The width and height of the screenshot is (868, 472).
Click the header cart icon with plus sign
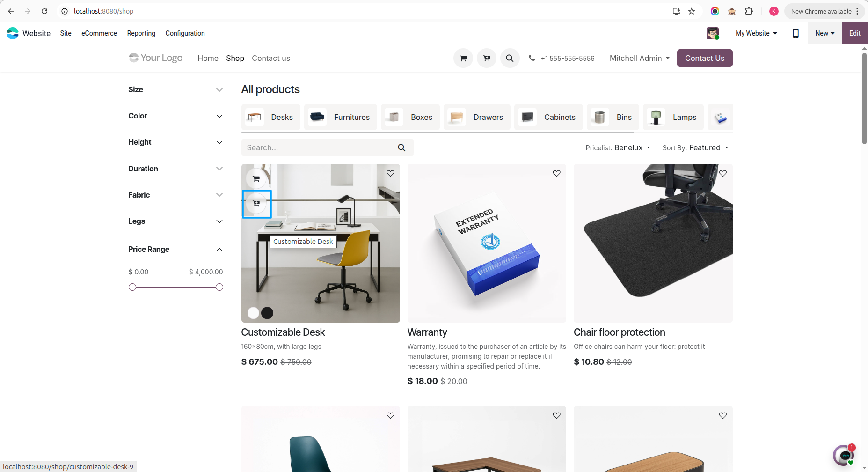pos(486,59)
